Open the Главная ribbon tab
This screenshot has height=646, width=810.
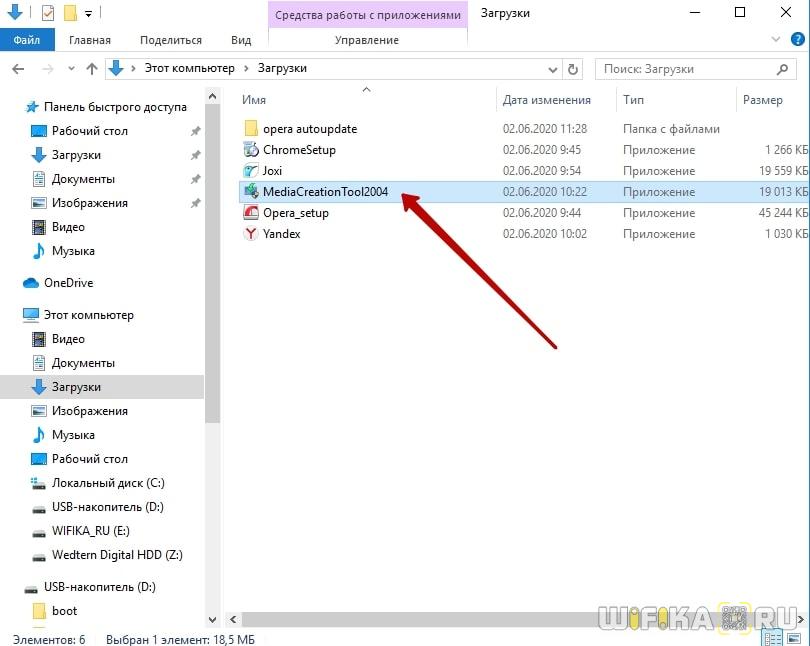coord(90,40)
